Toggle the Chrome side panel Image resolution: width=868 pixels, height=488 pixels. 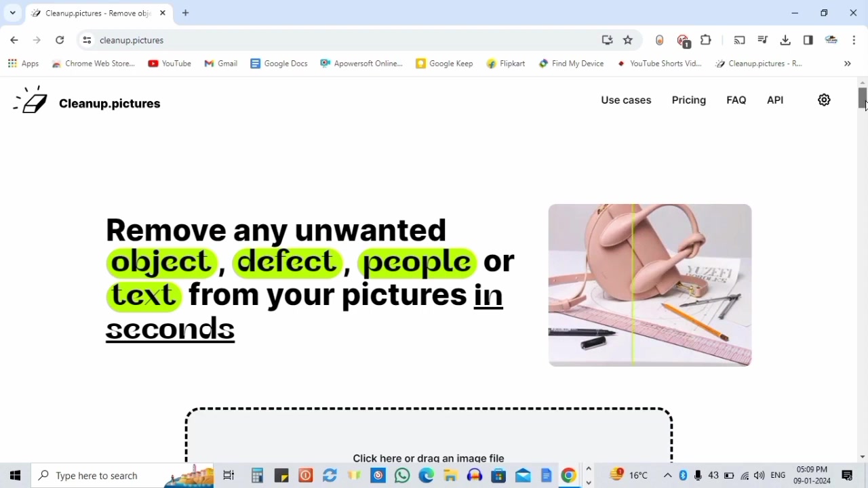click(x=808, y=40)
